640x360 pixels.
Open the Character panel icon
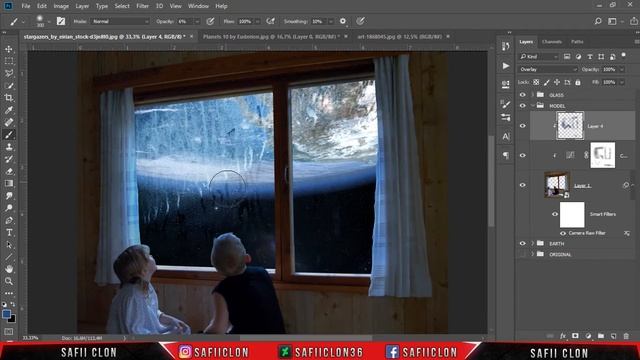click(506, 136)
